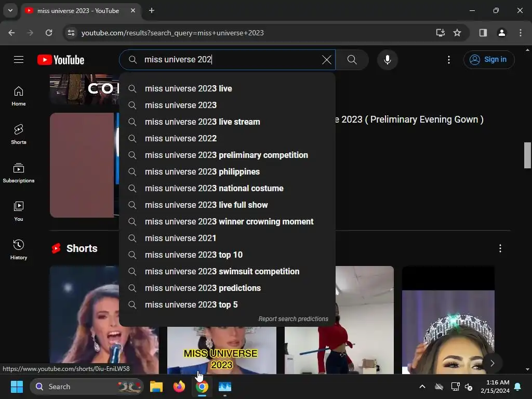Open crowned woman Shorts thumbnail
532x399 pixels.
pyautogui.click(x=448, y=320)
